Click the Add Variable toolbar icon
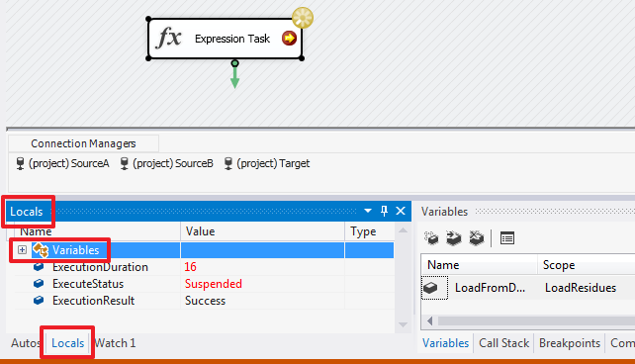 tap(431, 238)
